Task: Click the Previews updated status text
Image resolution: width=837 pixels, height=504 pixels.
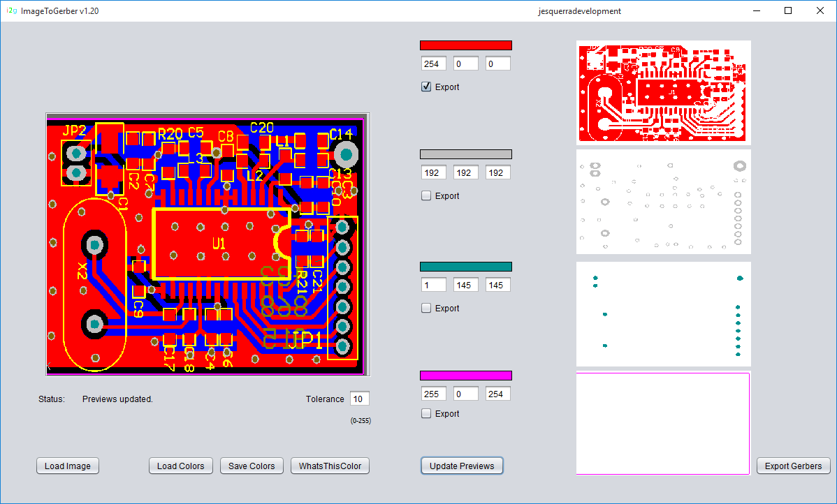Action: (117, 399)
